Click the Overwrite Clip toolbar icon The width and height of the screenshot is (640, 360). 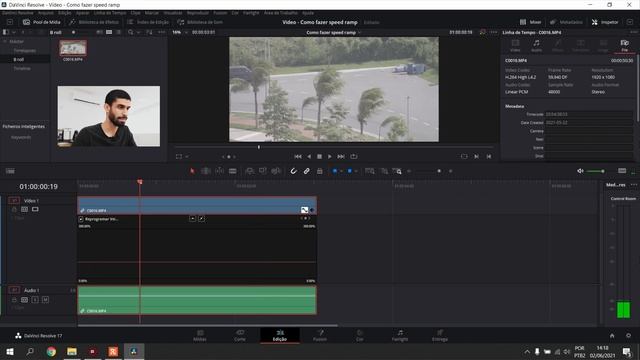click(x=262, y=171)
